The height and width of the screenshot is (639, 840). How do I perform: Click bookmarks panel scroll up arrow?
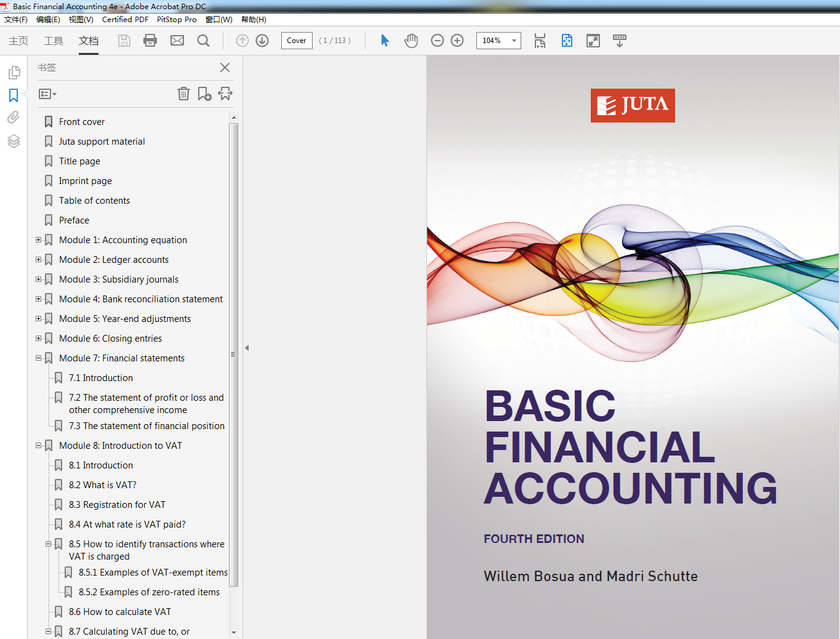point(234,118)
